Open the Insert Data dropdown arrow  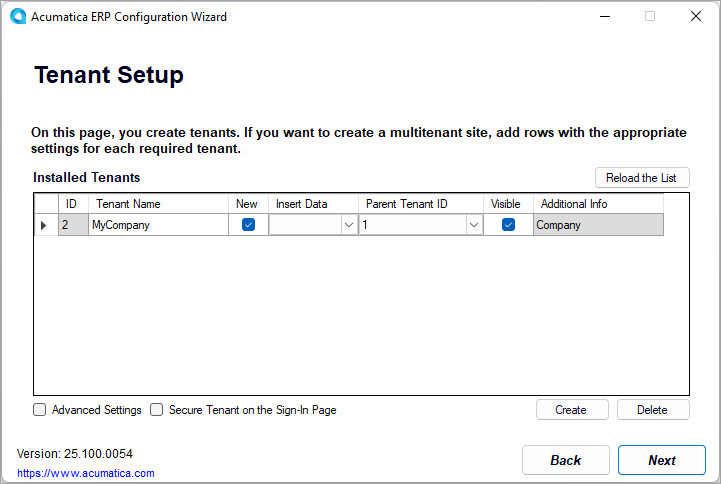tap(349, 225)
